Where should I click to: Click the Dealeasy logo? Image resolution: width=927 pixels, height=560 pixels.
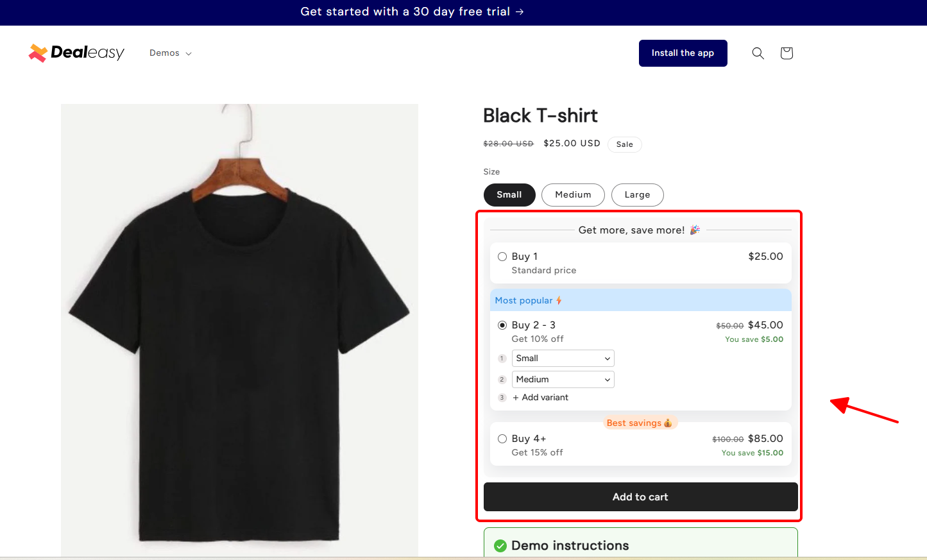tap(76, 53)
